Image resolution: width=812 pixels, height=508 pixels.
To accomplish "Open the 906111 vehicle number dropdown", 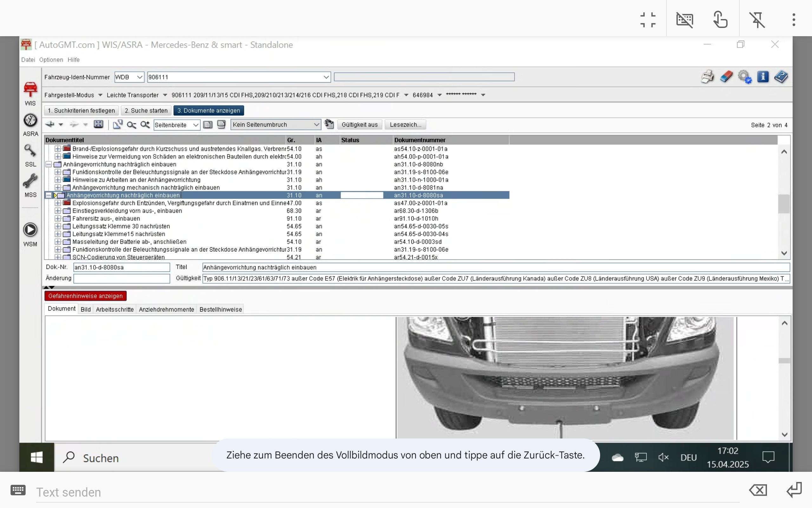I will [x=326, y=77].
